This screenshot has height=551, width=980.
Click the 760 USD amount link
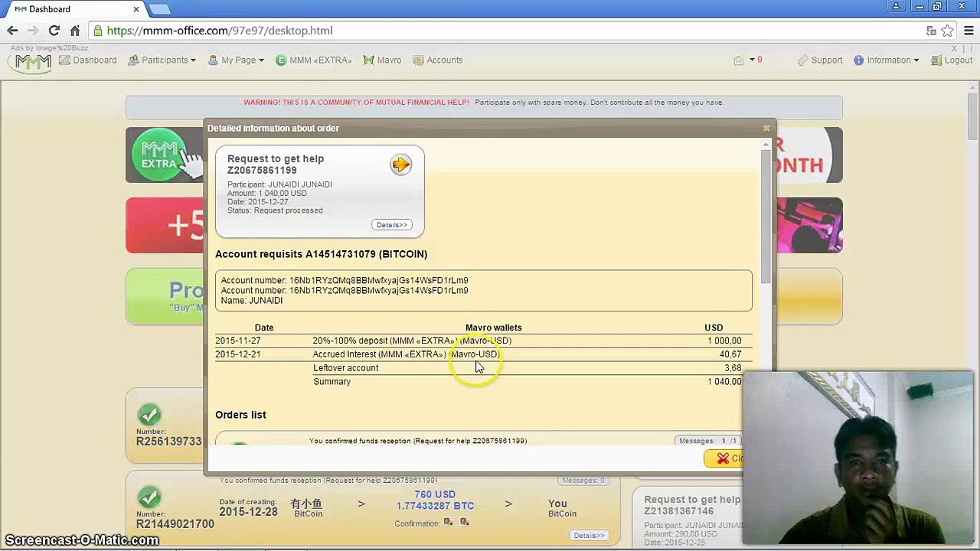435,495
